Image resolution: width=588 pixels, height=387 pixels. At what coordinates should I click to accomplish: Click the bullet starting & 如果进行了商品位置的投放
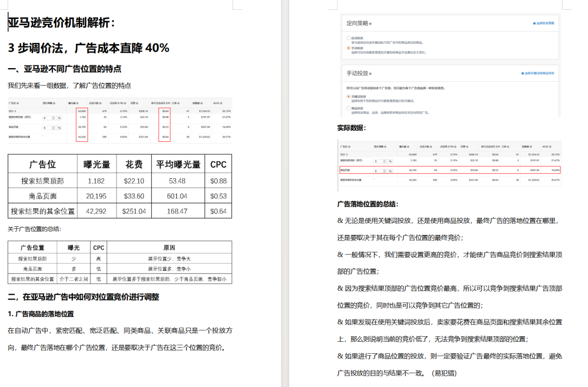(x=450, y=365)
